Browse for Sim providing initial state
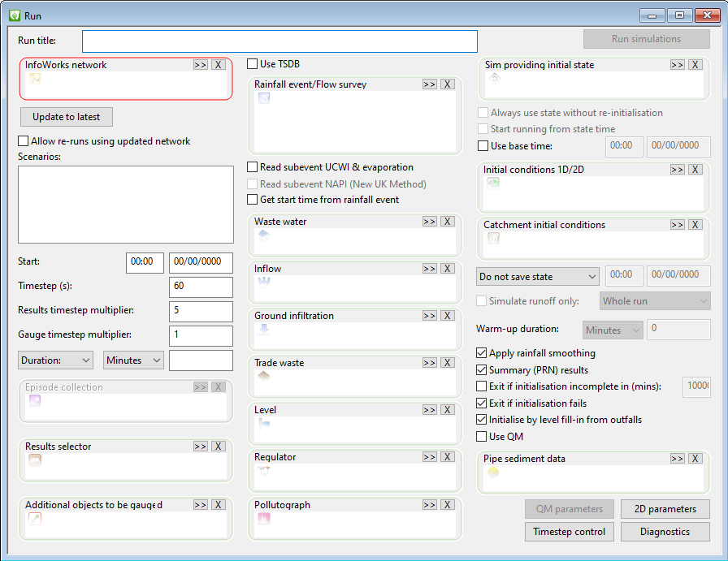 pyautogui.click(x=678, y=65)
